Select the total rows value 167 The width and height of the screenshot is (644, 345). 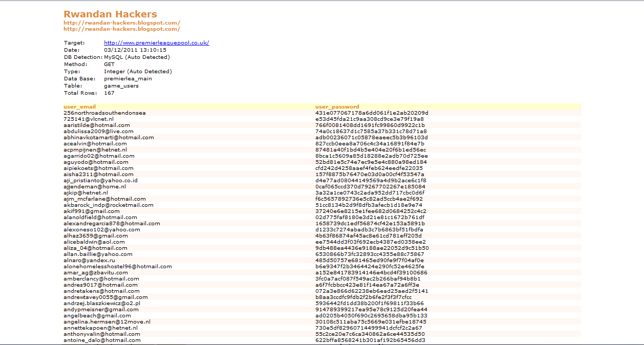pos(109,93)
